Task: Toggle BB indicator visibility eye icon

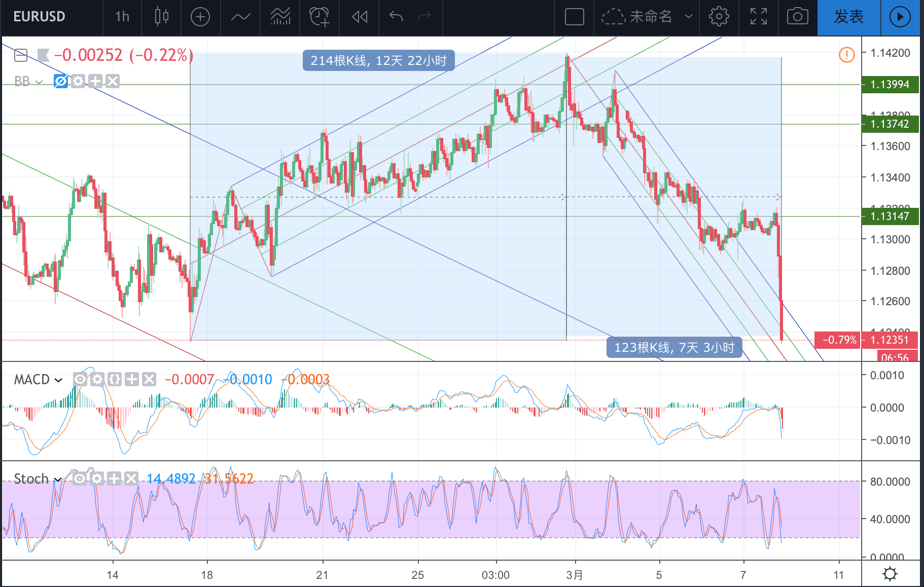Action: click(x=61, y=81)
